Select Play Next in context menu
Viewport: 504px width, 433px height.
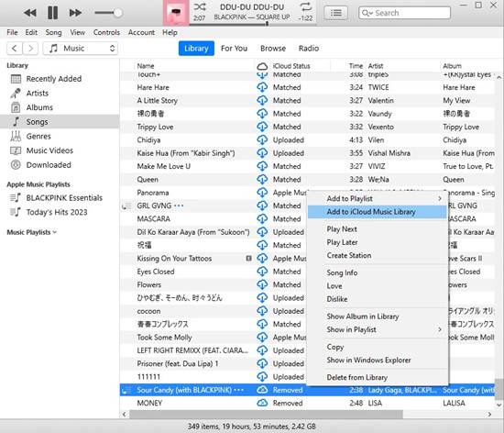[x=378, y=229]
